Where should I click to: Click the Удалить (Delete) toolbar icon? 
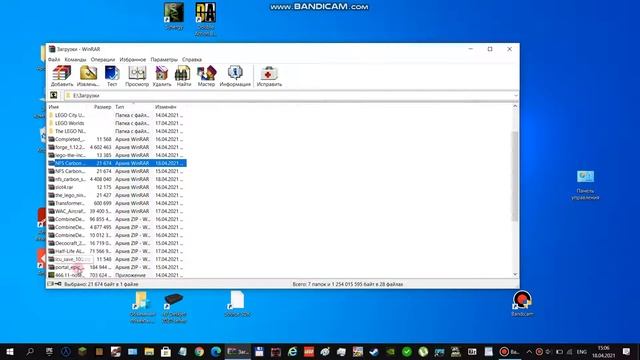click(162, 76)
